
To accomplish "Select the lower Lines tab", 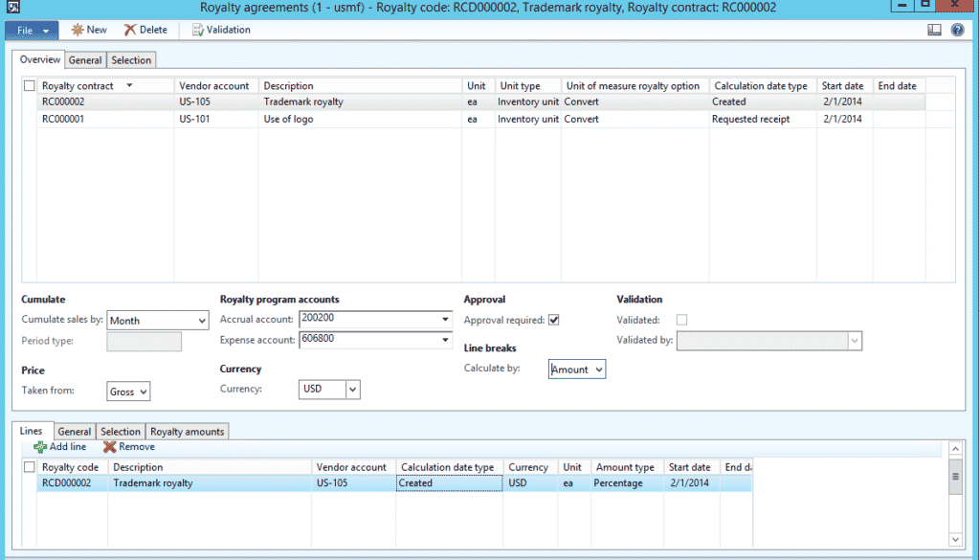I will 32,431.
